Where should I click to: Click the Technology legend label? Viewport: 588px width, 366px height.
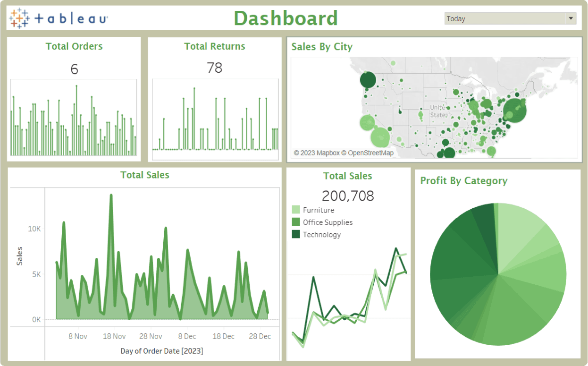coord(322,235)
